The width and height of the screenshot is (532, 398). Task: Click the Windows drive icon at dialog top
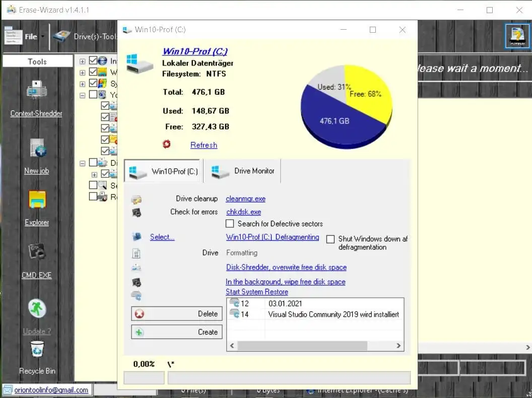coord(140,63)
